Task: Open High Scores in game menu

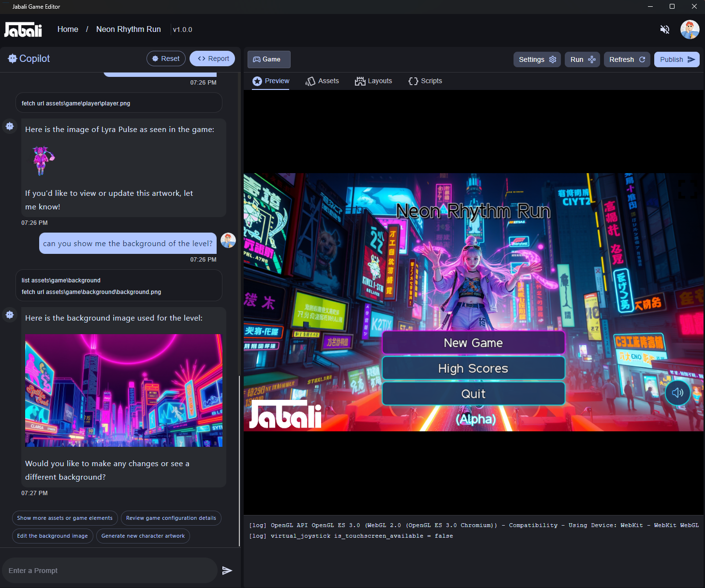Action: tap(473, 368)
